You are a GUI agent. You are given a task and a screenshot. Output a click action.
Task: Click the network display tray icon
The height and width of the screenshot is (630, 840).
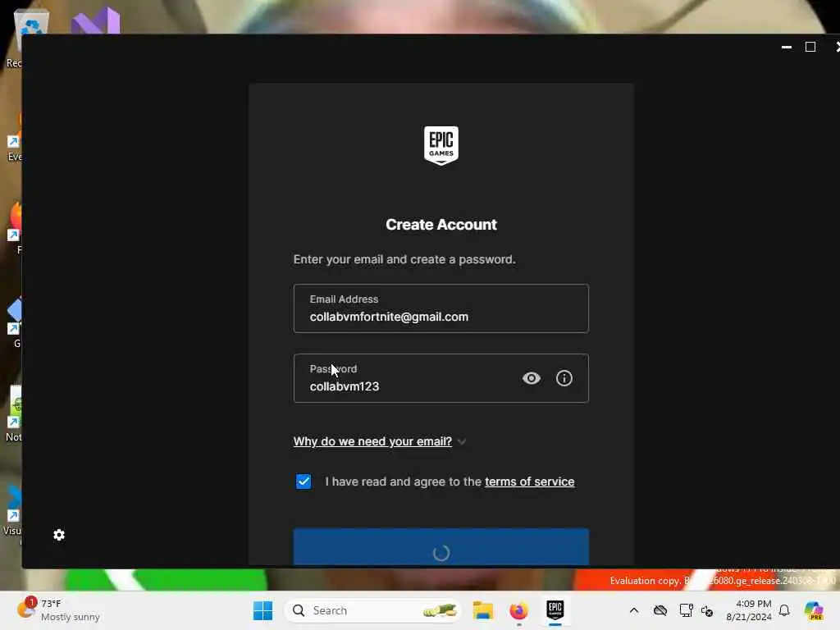coord(686,610)
